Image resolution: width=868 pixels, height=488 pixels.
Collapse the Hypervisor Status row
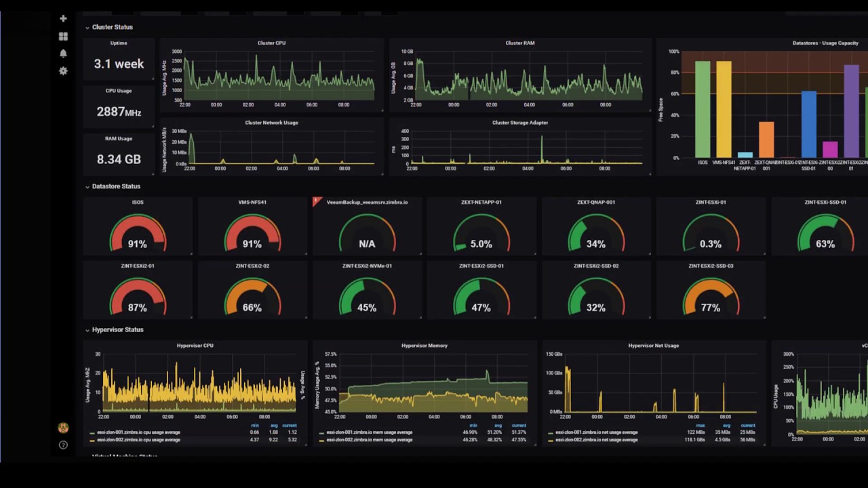coord(117,330)
